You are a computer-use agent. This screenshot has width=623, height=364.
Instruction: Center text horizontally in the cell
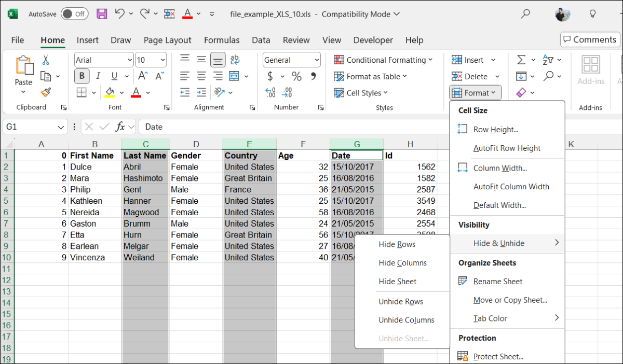(x=201, y=76)
